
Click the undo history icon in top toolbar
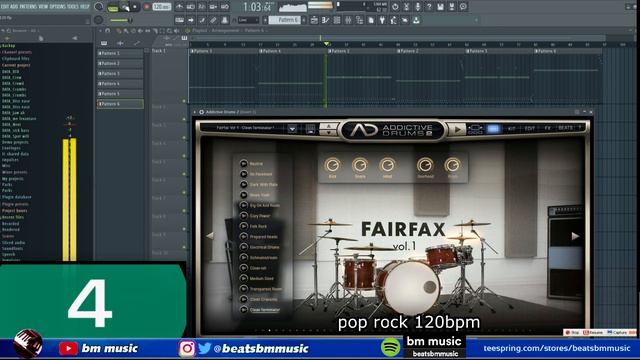coord(395,7)
